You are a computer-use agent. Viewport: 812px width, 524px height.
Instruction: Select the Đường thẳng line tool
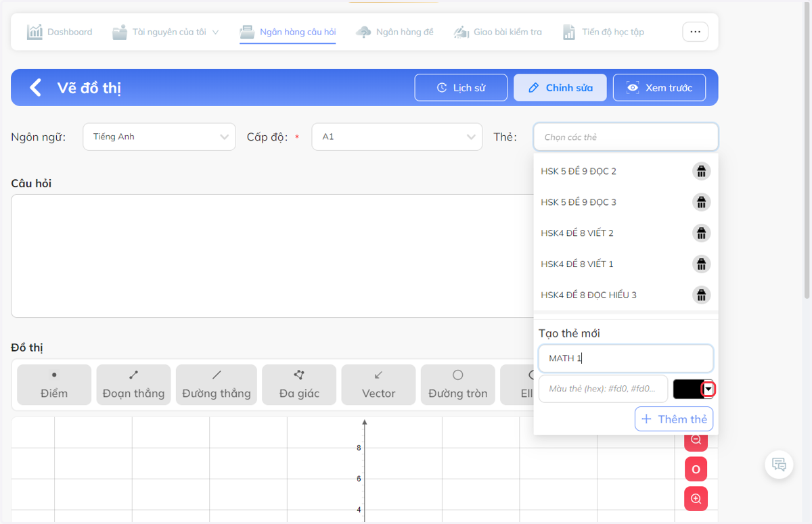point(217,385)
